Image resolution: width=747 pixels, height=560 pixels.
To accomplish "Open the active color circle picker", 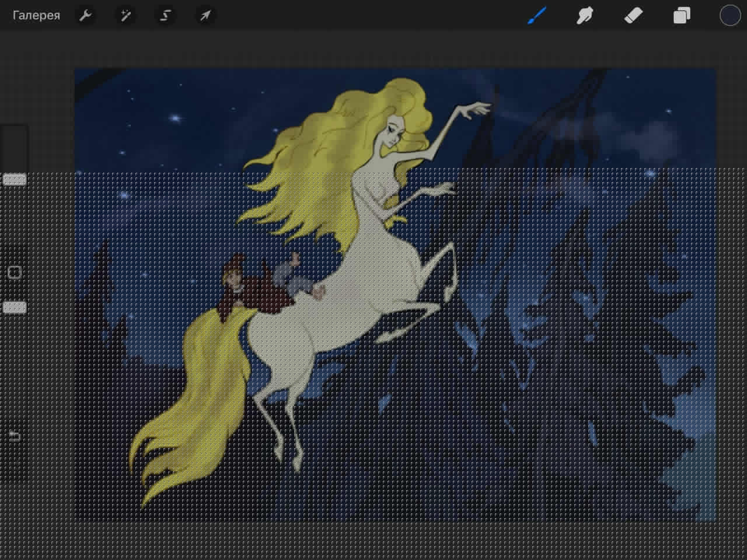I will point(729,16).
